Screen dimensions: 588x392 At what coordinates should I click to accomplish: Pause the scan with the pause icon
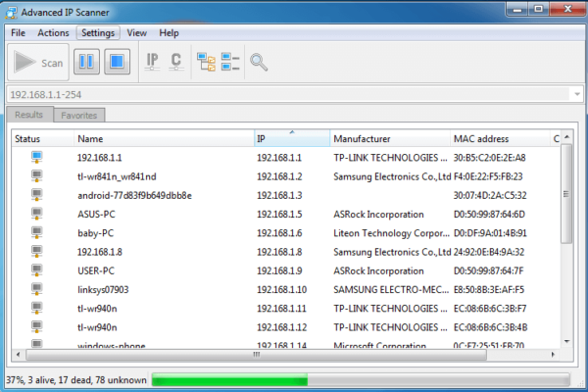coord(86,63)
